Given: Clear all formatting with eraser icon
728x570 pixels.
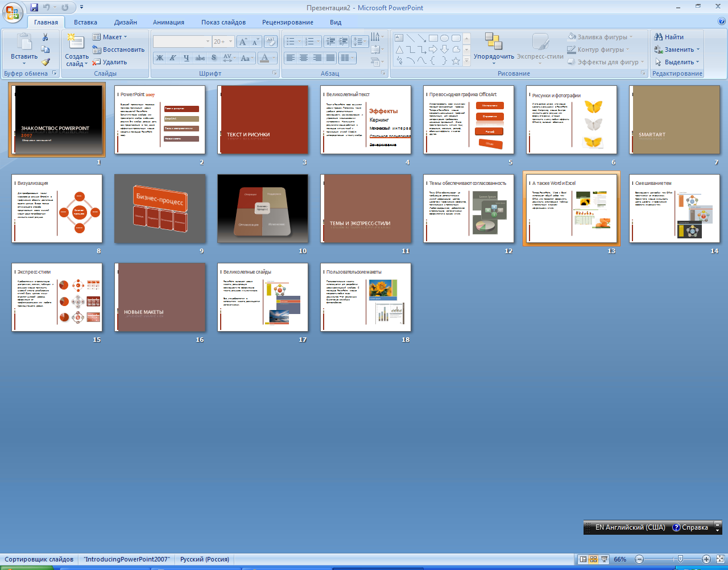Looking at the screenshot, I should [271, 42].
